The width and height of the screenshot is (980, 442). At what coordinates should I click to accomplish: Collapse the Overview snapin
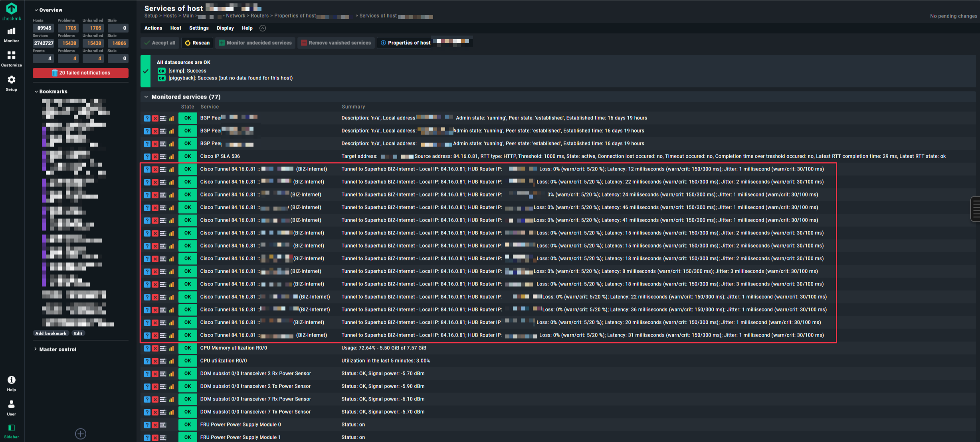(50, 10)
